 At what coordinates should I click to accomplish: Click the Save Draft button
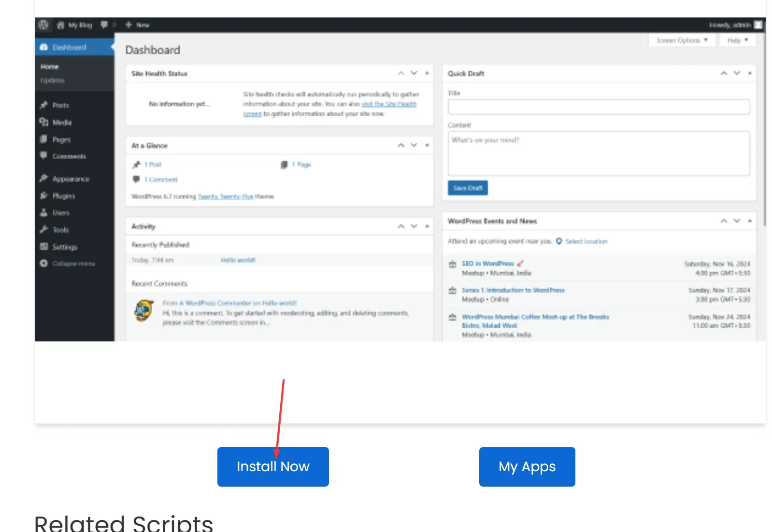tap(468, 188)
